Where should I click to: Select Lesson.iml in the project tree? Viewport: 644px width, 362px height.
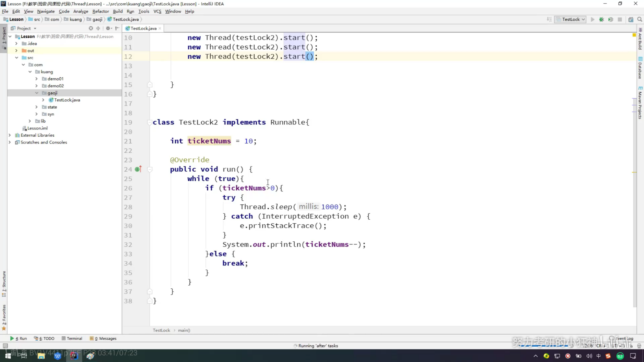35,128
